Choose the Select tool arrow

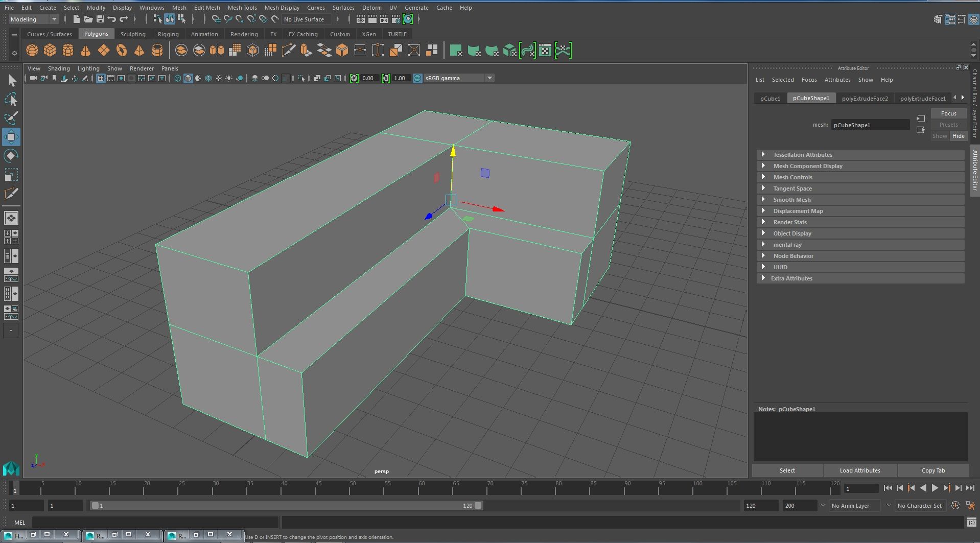pos(11,80)
